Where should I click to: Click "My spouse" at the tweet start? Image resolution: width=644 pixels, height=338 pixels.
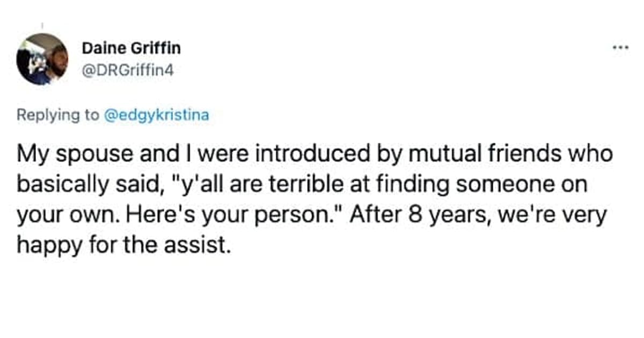[60, 156]
